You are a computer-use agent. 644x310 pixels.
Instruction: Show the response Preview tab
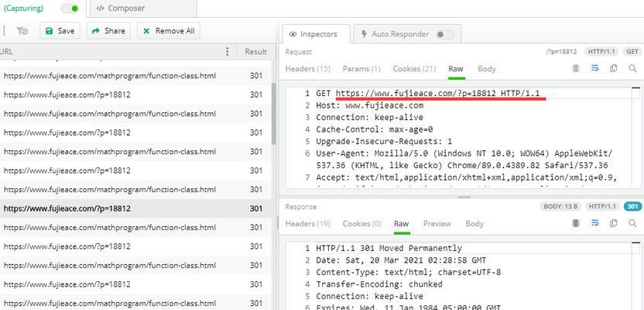437,224
